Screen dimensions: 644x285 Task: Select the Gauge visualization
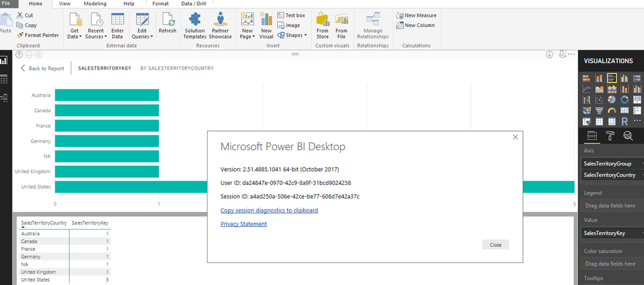[612, 110]
